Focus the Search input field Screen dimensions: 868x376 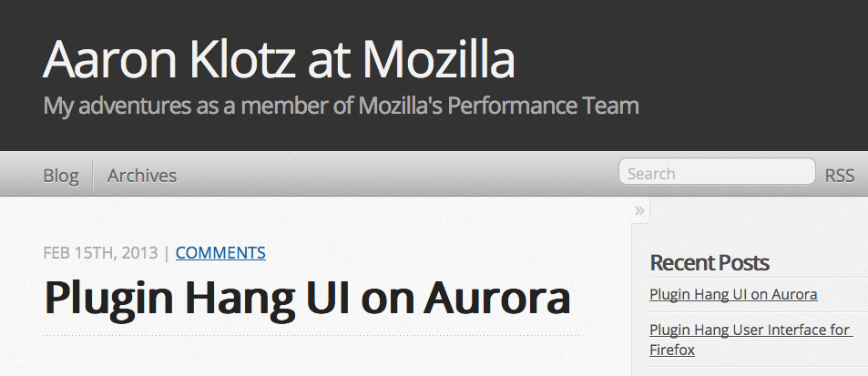point(716,173)
